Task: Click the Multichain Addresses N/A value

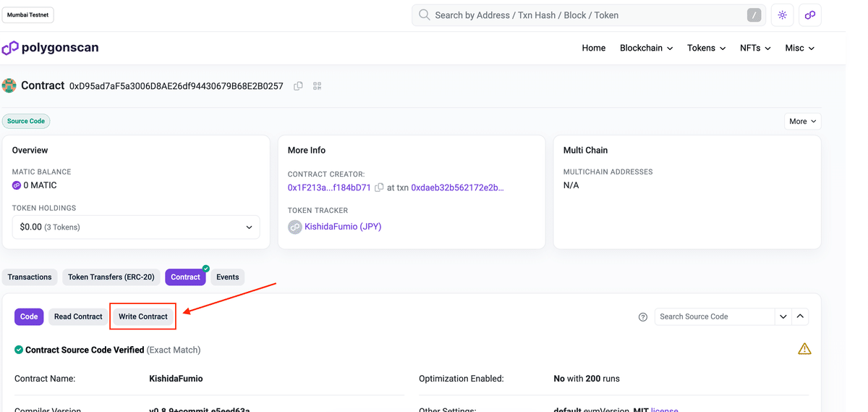Action: coord(571,185)
